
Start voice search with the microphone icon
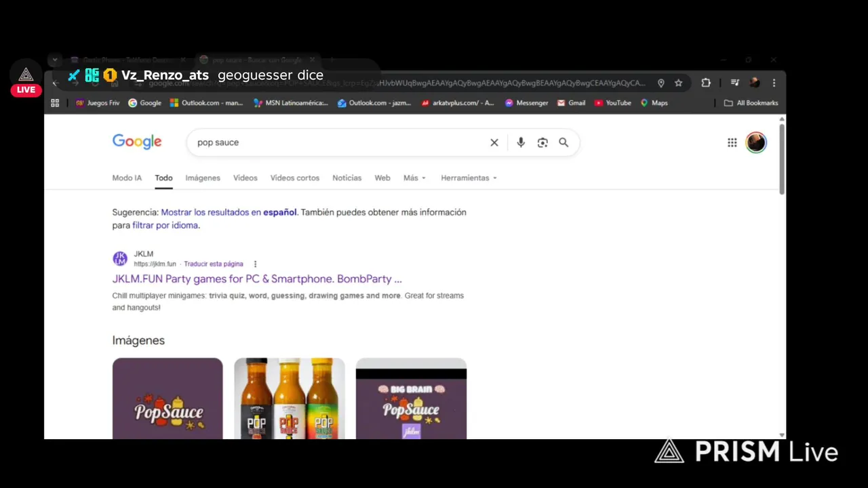tap(521, 142)
